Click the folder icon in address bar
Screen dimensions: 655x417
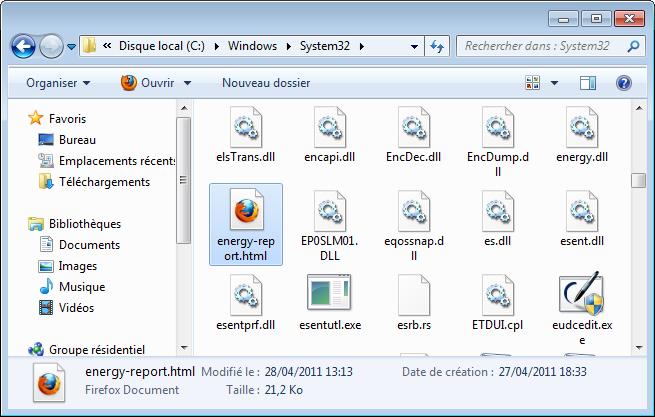(89, 46)
